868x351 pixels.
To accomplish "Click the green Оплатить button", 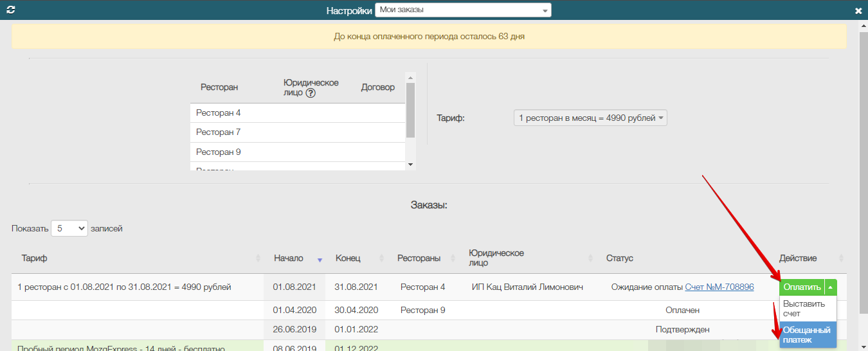I will click(802, 287).
